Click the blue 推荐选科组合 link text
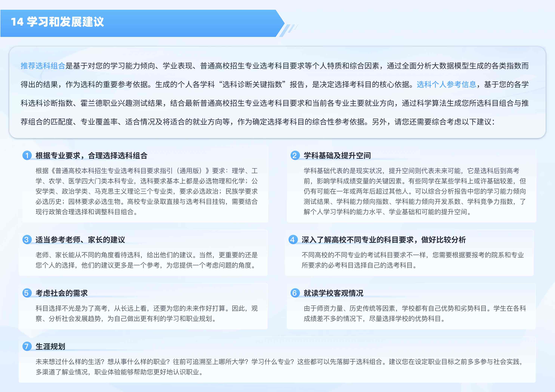The width and height of the screenshot is (555, 392). tap(43, 66)
